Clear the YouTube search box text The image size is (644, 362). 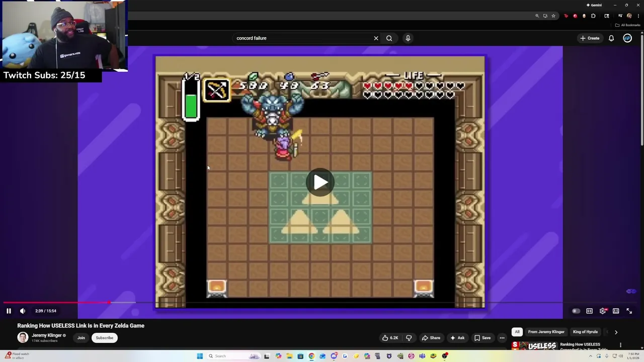click(376, 38)
